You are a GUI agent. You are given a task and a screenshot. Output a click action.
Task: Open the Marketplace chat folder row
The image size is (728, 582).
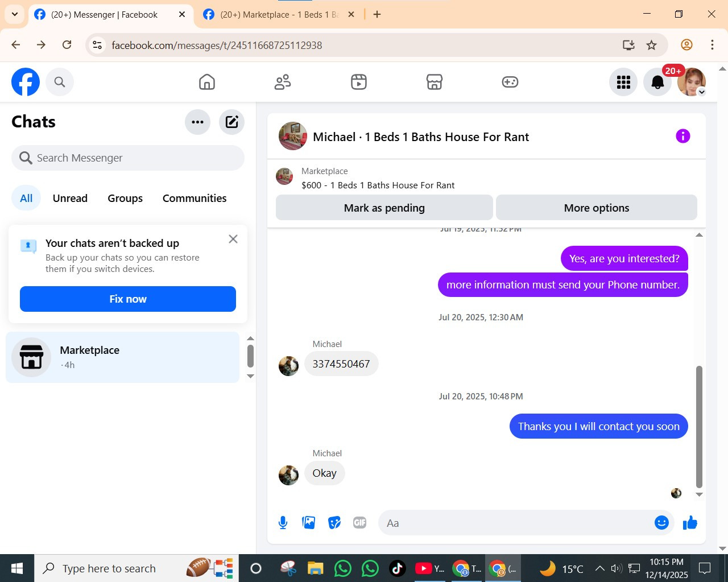(x=123, y=357)
